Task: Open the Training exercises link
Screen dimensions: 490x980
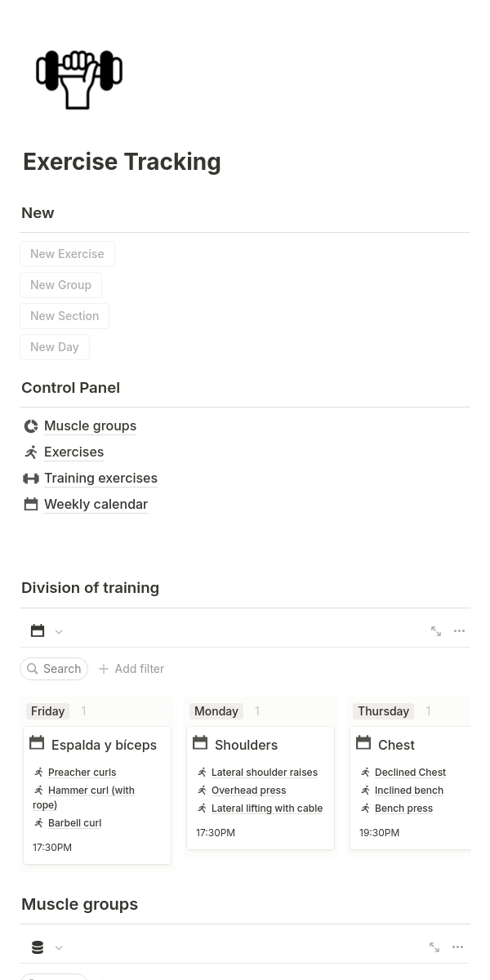Action: tap(100, 479)
